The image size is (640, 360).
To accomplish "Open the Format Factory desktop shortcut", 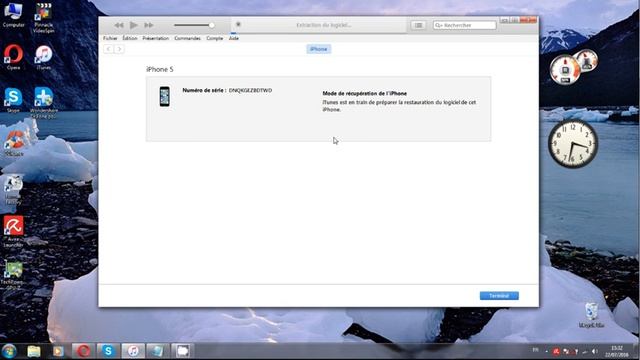I will coord(13,190).
